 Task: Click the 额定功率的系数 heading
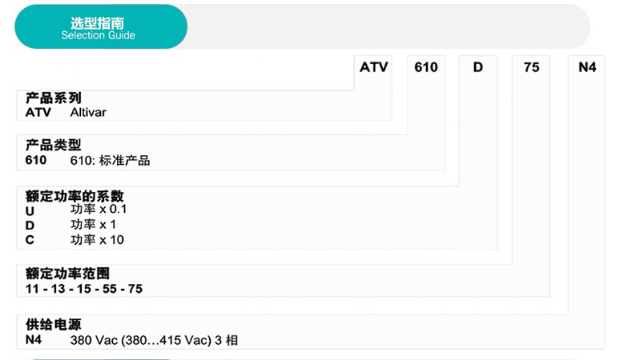[x=74, y=196]
